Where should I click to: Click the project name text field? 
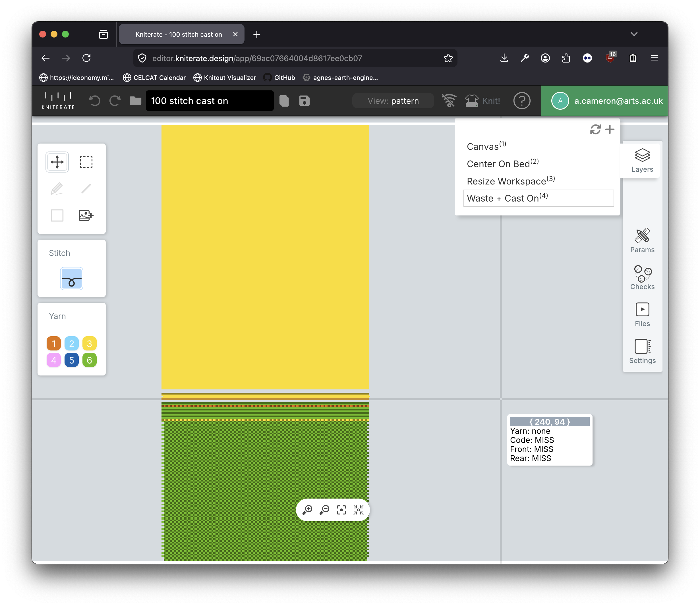click(x=210, y=101)
